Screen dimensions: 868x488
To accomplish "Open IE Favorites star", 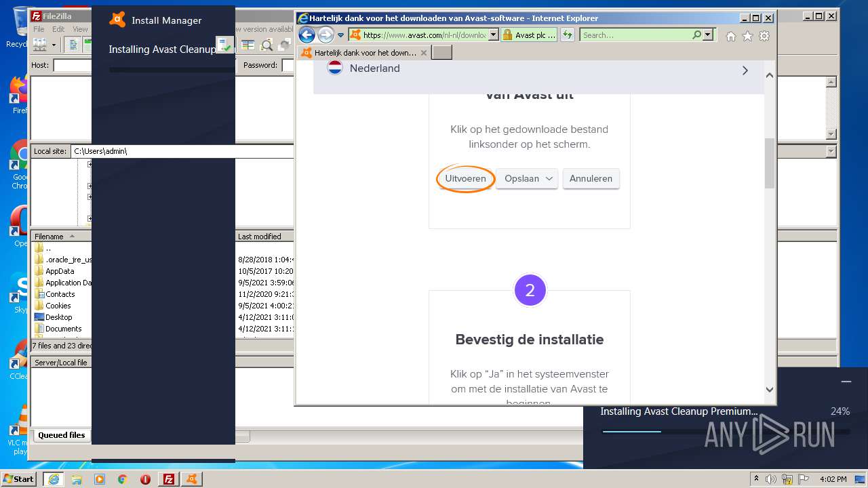I will click(747, 37).
